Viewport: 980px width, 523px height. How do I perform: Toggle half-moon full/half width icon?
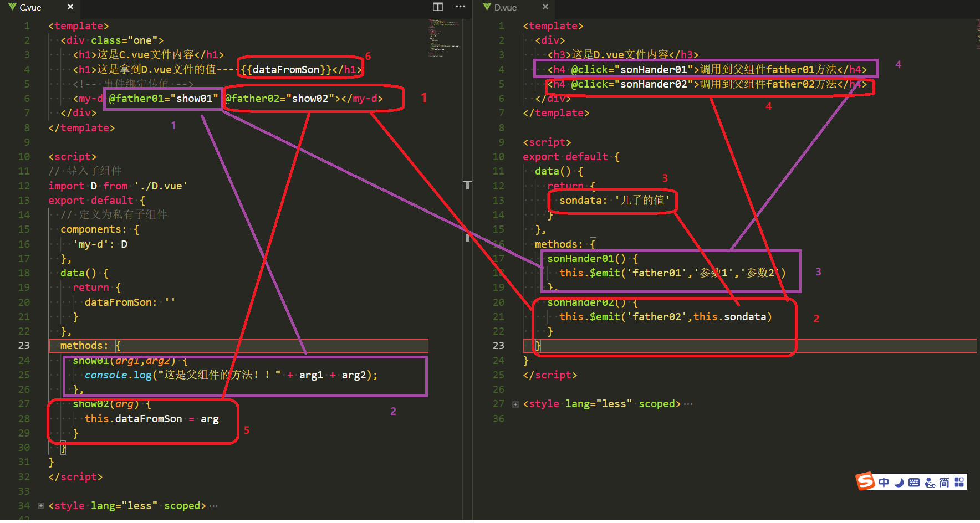(899, 483)
